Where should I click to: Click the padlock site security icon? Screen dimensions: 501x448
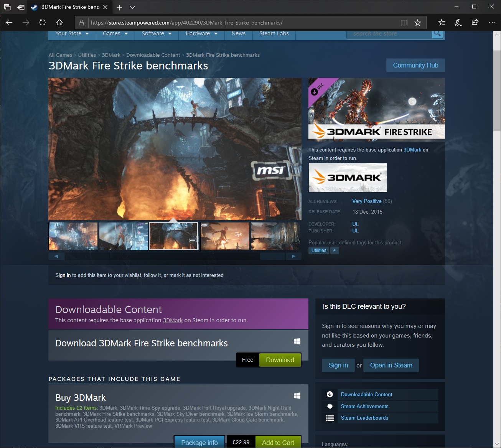tap(82, 23)
